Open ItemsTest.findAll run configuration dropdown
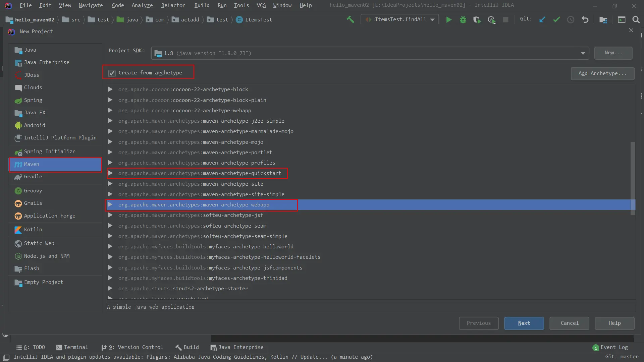 click(432, 20)
